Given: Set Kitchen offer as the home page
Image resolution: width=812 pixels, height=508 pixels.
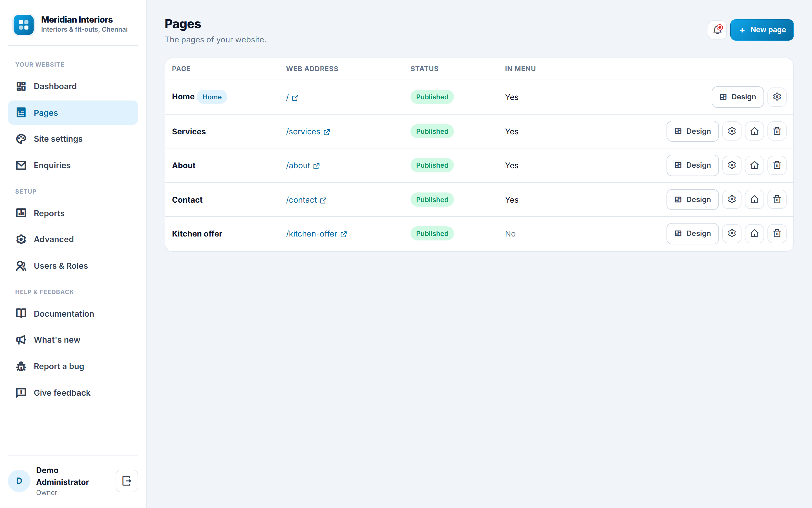Looking at the screenshot, I should [x=754, y=233].
